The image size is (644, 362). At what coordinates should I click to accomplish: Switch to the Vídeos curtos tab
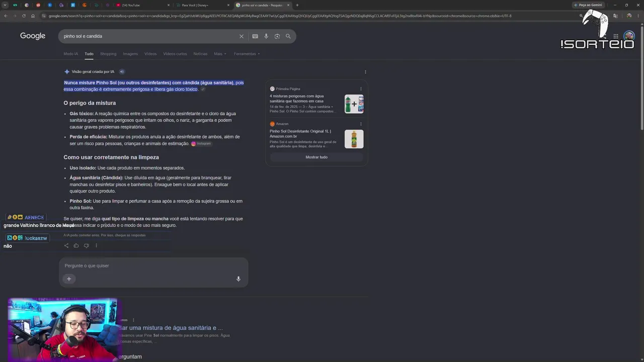175,54
